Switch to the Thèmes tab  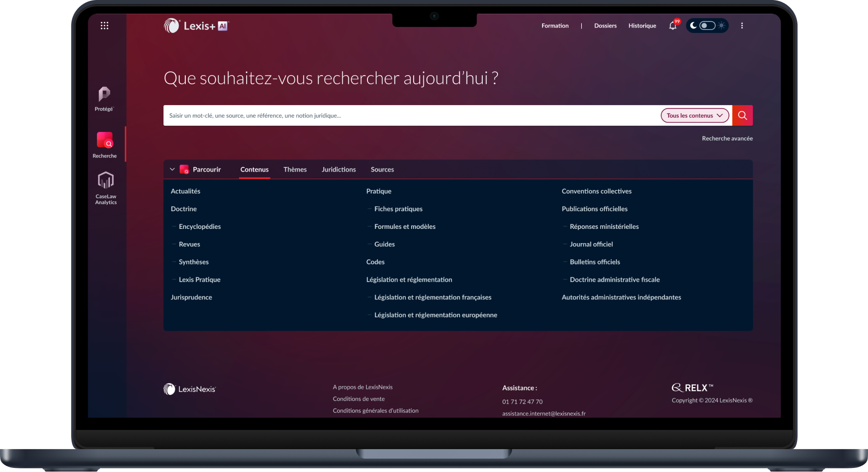pos(295,170)
